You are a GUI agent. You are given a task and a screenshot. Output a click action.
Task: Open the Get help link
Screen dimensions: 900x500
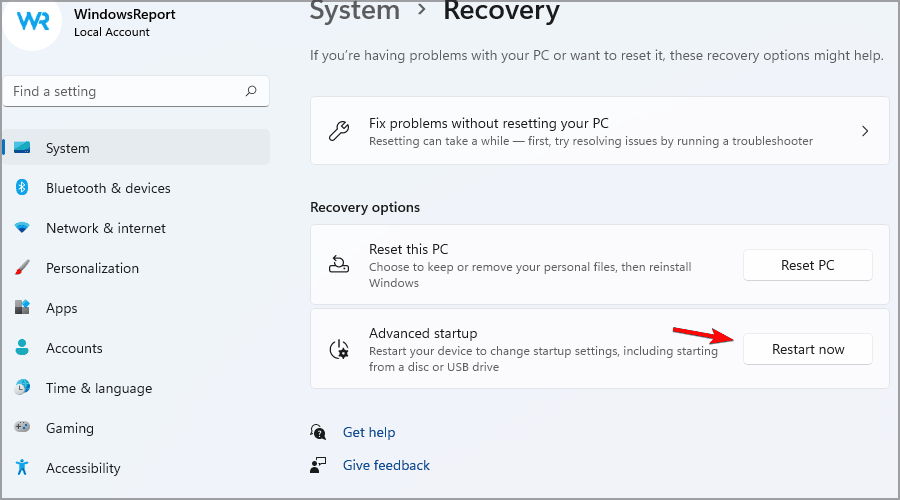click(x=368, y=432)
